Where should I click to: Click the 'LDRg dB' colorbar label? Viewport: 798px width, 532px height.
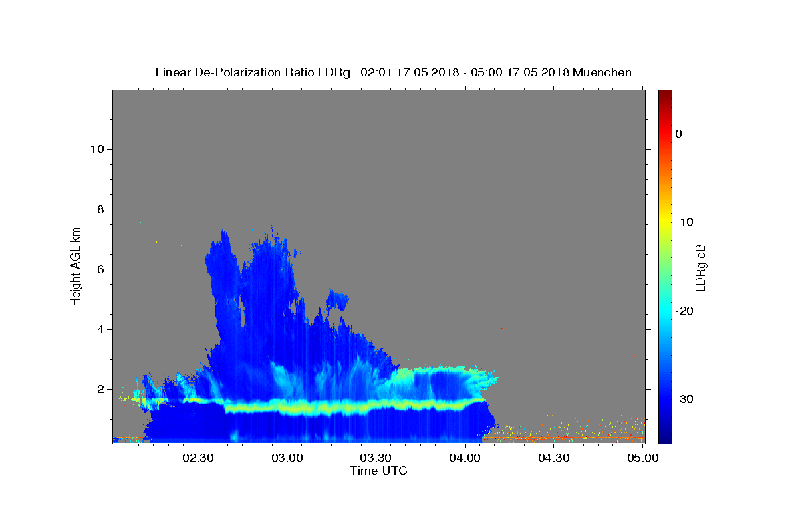click(x=700, y=267)
